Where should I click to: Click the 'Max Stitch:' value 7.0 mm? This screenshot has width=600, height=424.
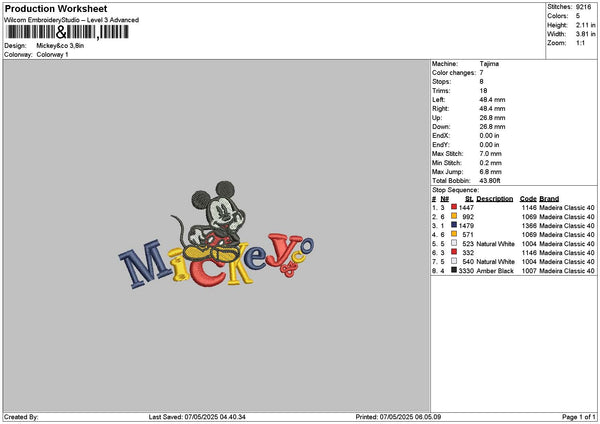coord(491,154)
